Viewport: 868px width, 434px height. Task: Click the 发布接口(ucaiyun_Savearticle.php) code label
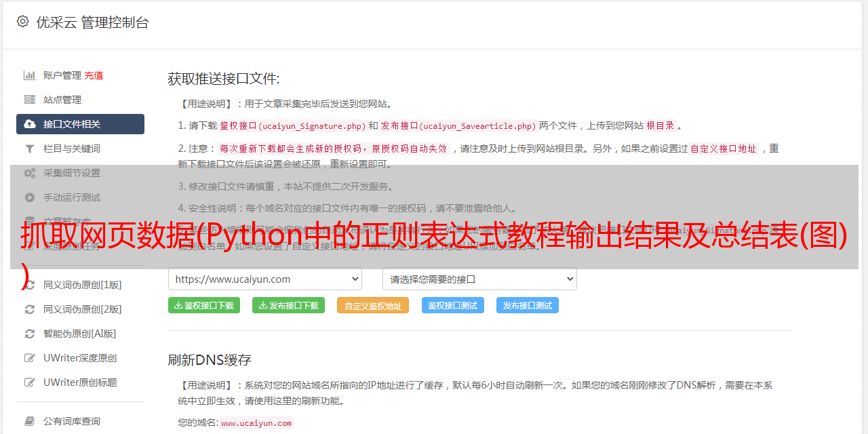coord(458,125)
